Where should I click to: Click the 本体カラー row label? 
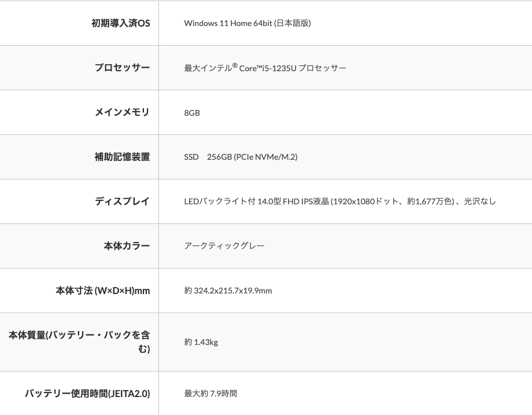(127, 246)
